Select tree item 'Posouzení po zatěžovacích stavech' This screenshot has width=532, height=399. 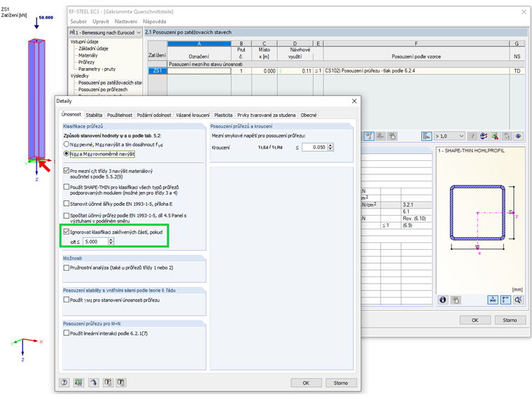point(110,83)
